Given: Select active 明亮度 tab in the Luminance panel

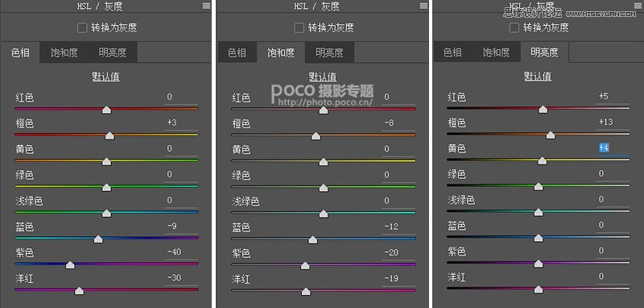Looking at the screenshot, I should click(544, 52).
